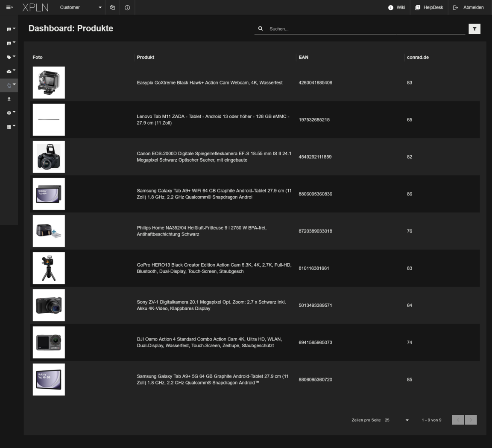This screenshot has height=448, width=492.
Task: Open the Galaxy Tab A9+ WiFi photo
Action: click(x=49, y=194)
